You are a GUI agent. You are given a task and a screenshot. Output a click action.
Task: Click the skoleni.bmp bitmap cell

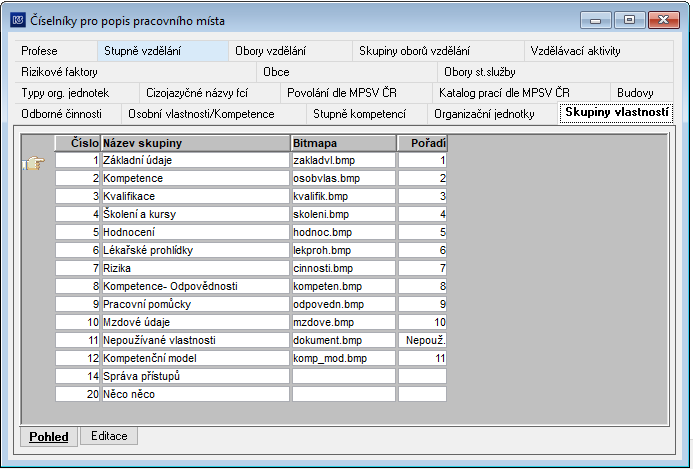(x=344, y=214)
